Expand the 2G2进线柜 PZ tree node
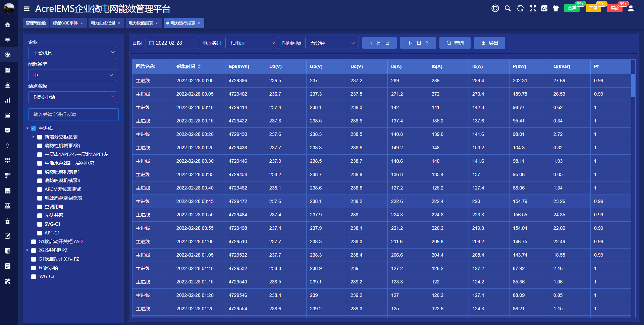Image resolution: width=644 pixels, height=325 pixels. coord(28,250)
